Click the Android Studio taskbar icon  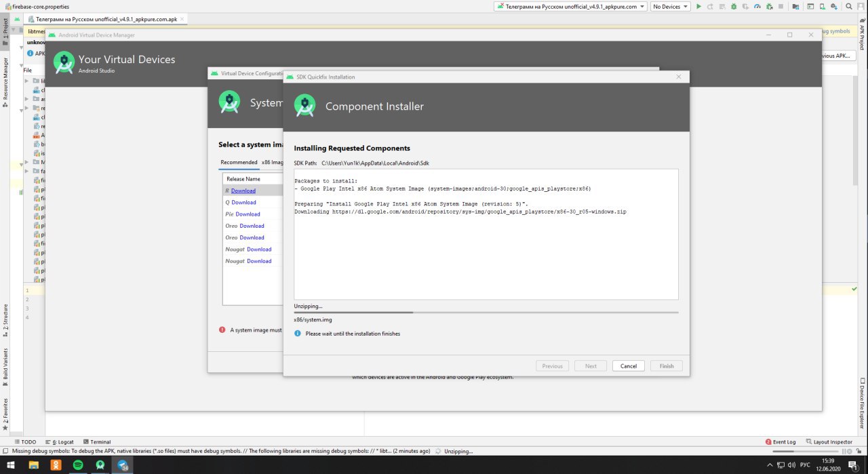coord(100,465)
